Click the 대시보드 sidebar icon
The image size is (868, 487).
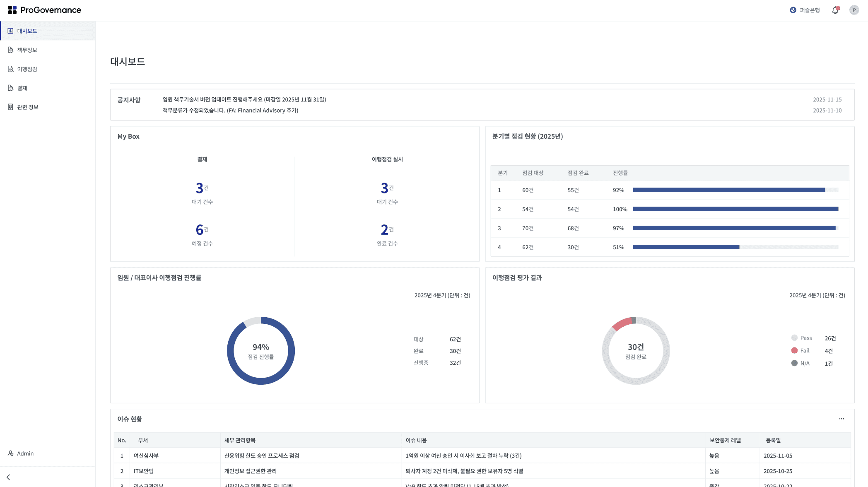tap(10, 31)
